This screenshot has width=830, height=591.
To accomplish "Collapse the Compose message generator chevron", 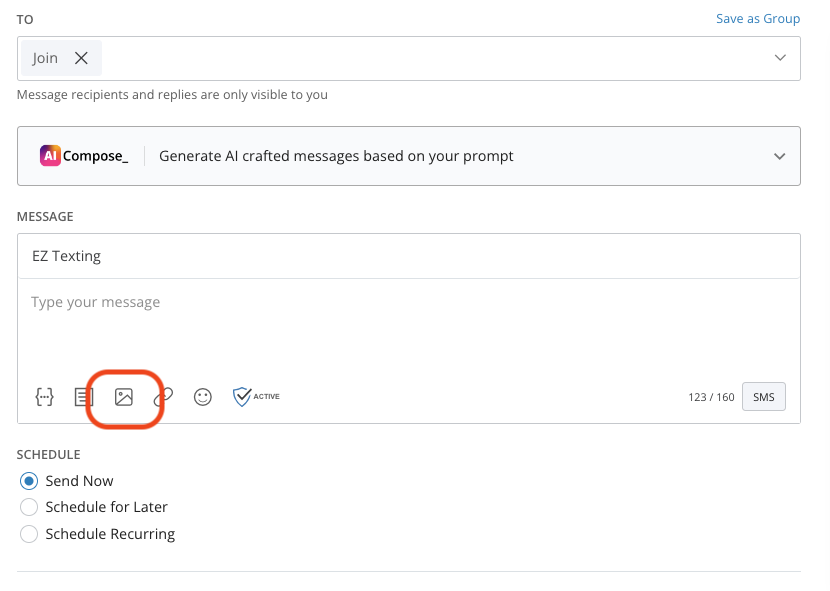I will pyautogui.click(x=781, y=156).
